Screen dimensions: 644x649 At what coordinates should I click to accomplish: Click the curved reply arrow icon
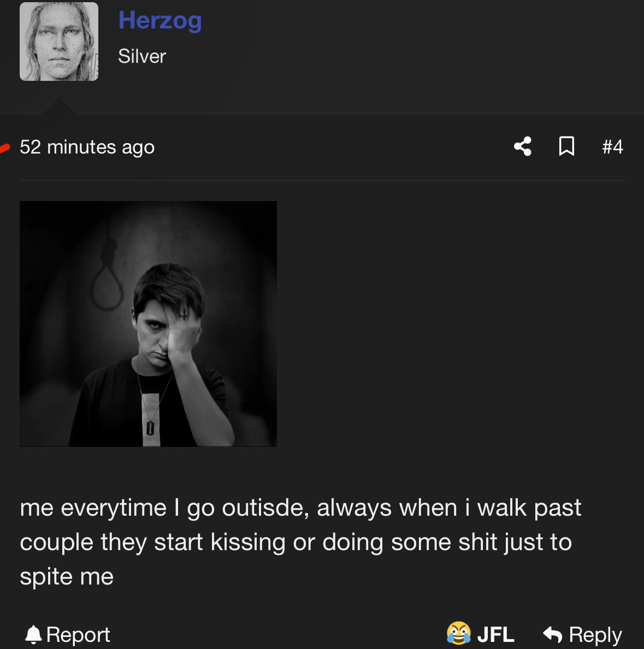pos(552,634)
